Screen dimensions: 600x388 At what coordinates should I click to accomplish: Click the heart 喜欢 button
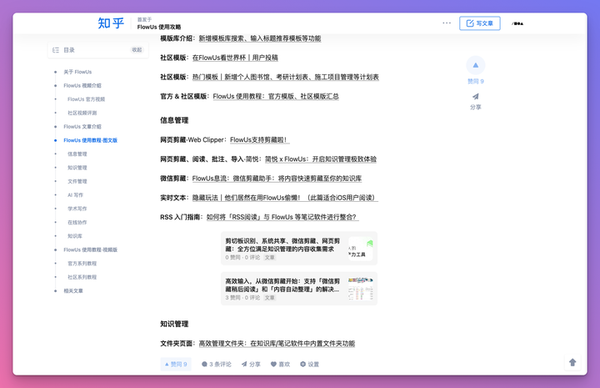[x=280, y=364]
